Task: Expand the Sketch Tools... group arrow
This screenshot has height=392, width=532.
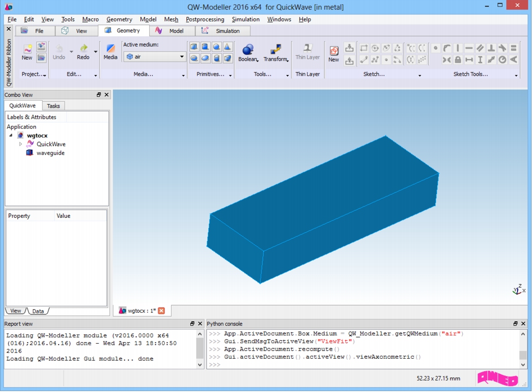Action: pos(516,75)
